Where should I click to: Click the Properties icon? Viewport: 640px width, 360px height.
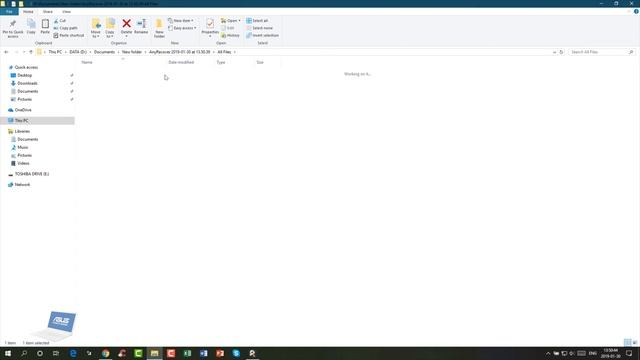[210, 24]
